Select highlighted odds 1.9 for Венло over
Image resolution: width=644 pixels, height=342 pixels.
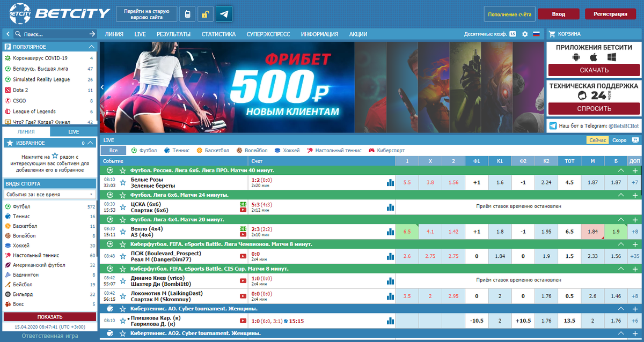point(616,232)
